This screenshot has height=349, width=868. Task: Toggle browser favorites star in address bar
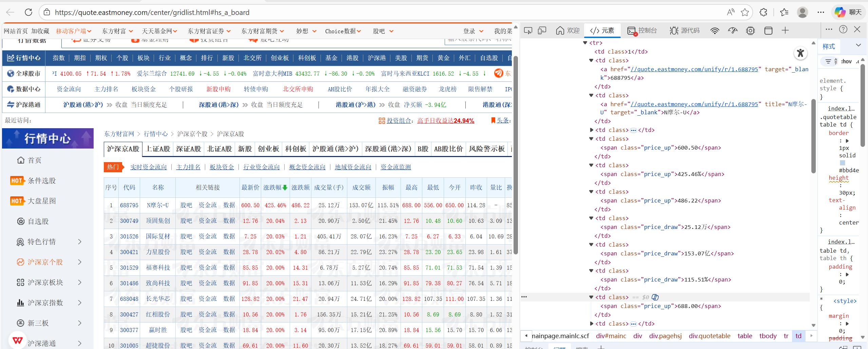click(745, 12)
